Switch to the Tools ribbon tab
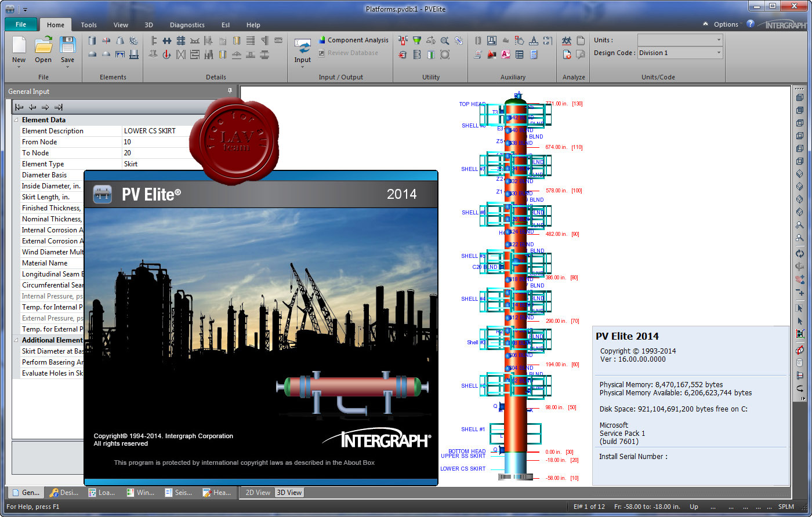This screenshot has height=517, width=812. (89, 25)
